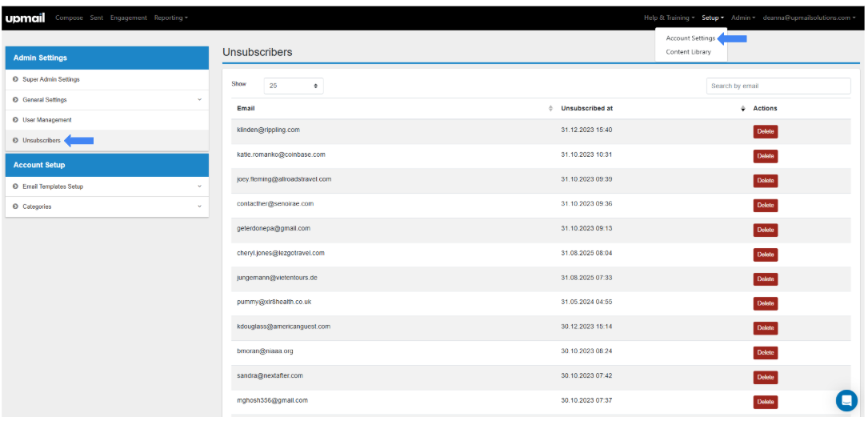Click the Admin Settings panel header

pos(107,58)
